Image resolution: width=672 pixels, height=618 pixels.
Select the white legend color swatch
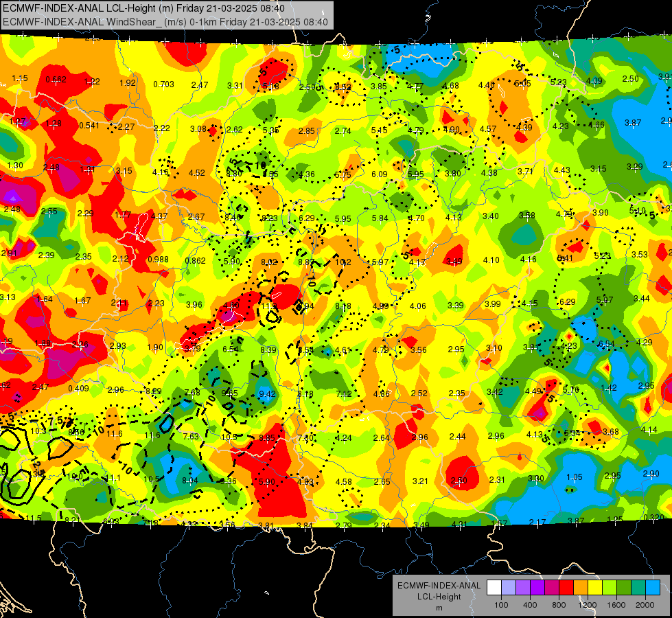point(494,588)
